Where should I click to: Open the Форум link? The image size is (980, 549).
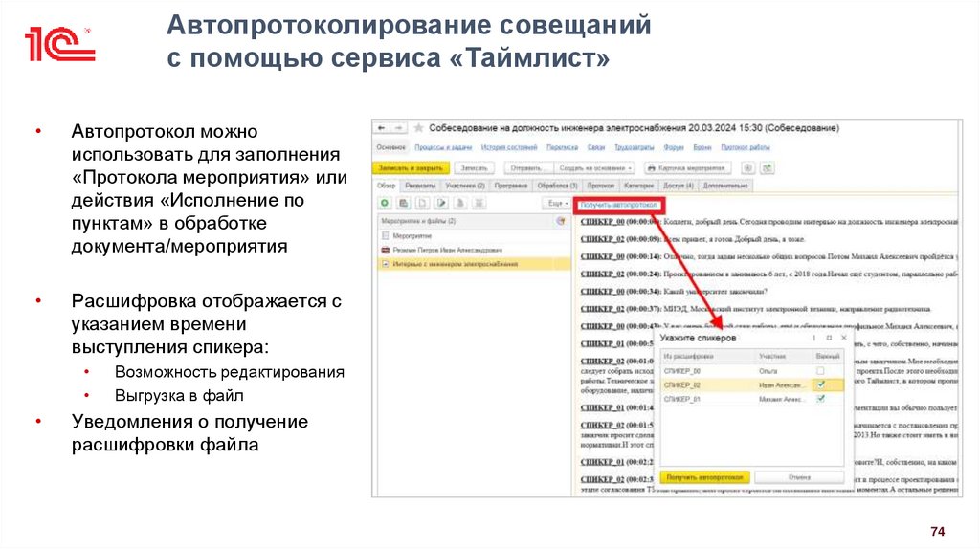point(674,147)
